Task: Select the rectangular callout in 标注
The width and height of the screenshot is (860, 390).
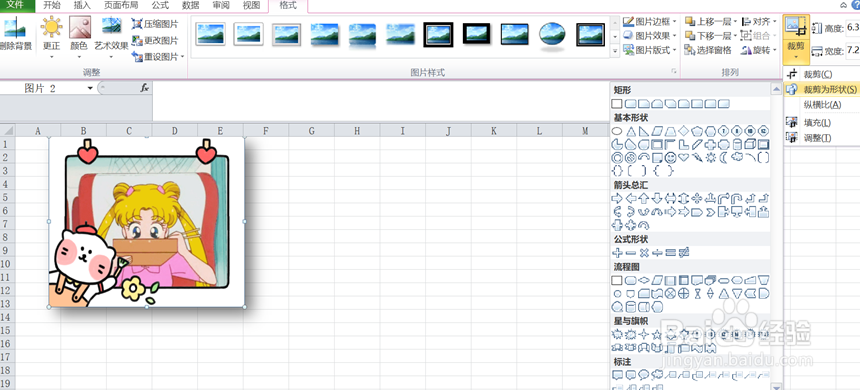Action: click(618, 375)
